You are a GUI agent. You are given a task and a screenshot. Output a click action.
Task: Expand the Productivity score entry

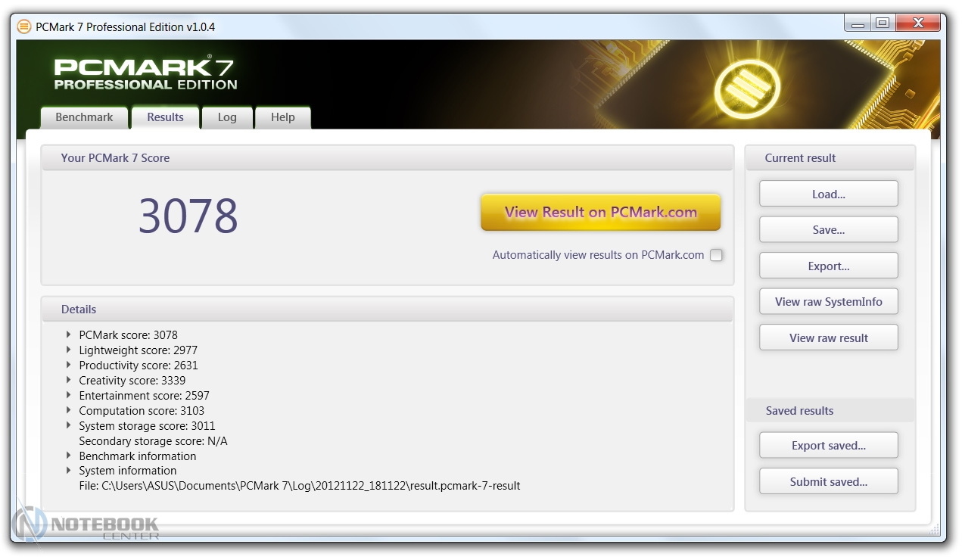[70, 365]
